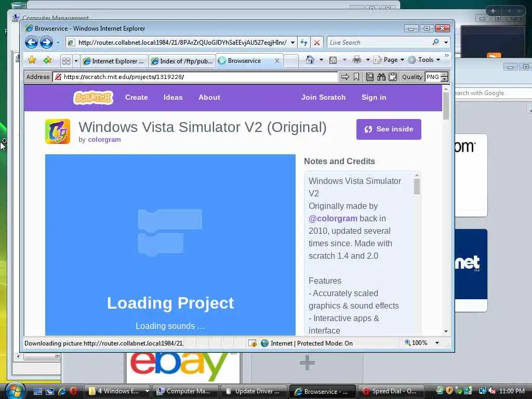The height and width of the screenshot is (399, 532).
Task: Open the recent pages dropdown beside Forward
Action: pos(58,43)
